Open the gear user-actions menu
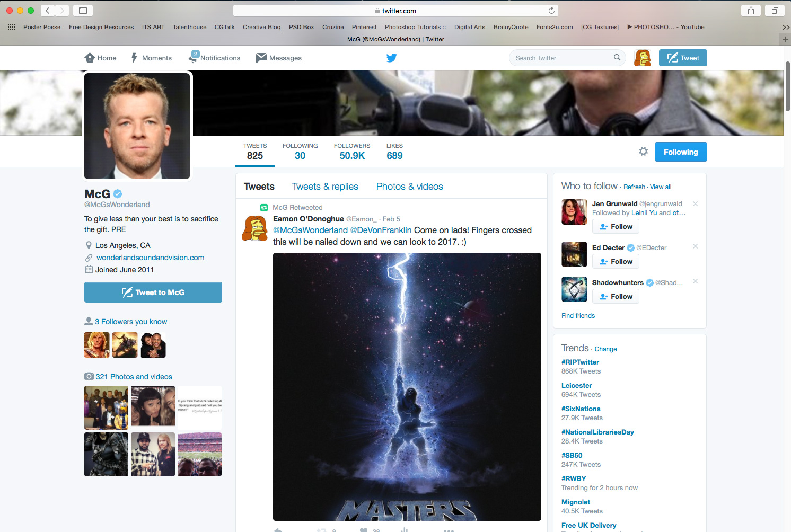 [643, 152]
